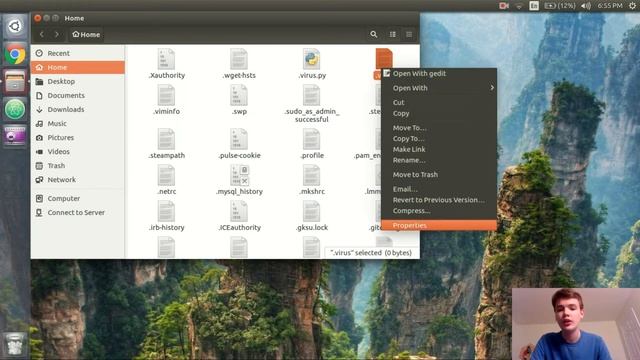The width and height of the screenshot is (640, 360).
Task: Select the .pulse-cookie file icon
Action: click(239, 139)
